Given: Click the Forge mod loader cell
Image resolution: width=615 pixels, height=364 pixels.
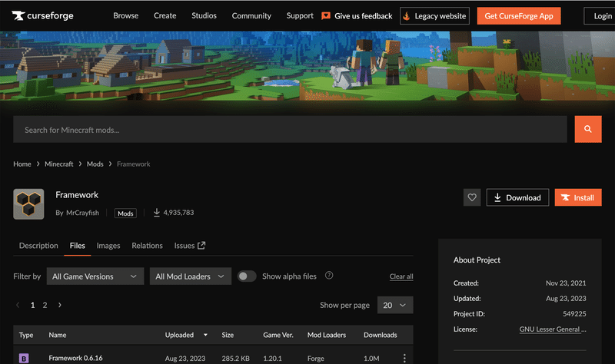Looking at the screenshot, I should pyautogui.click(x=316, y=359).
